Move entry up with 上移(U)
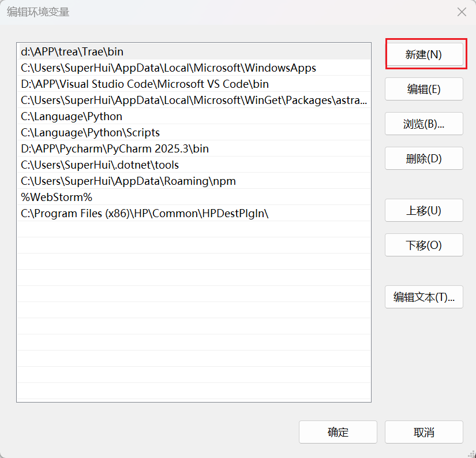The width and height of the screenshot is (476, 458). [x=424, y=210]
